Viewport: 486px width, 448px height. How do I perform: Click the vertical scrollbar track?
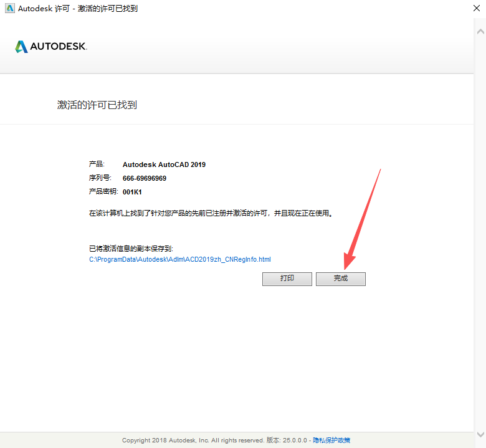[480, 231]
